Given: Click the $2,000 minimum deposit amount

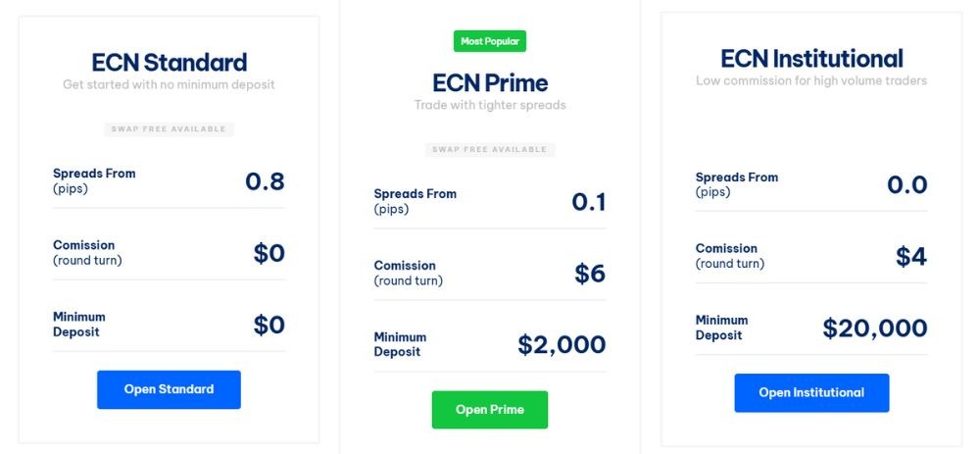Looking at the screenshot, I should pos(562,345).
